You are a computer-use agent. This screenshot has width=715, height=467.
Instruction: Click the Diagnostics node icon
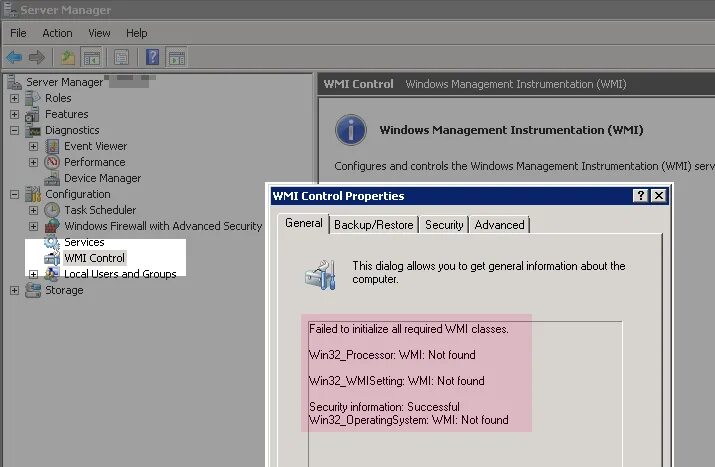[x=33, y=130]
